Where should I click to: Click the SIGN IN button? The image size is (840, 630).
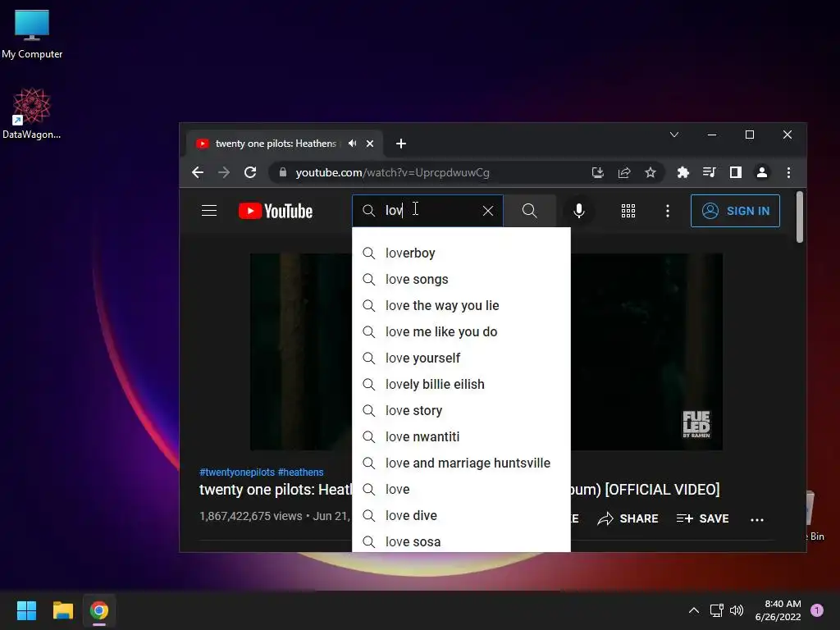tap(735, 211)
